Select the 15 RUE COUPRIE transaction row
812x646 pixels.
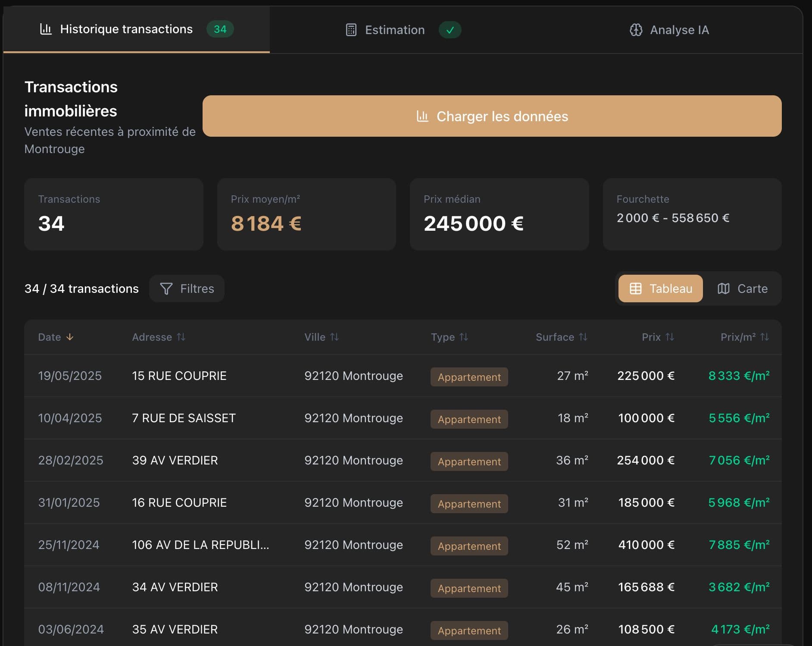pos(179,376)
